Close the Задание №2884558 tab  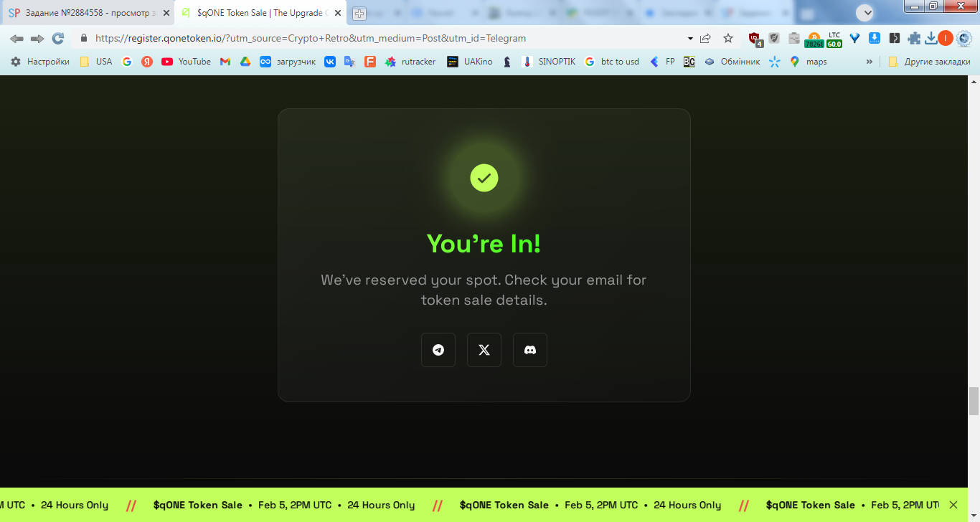(166, 13)
